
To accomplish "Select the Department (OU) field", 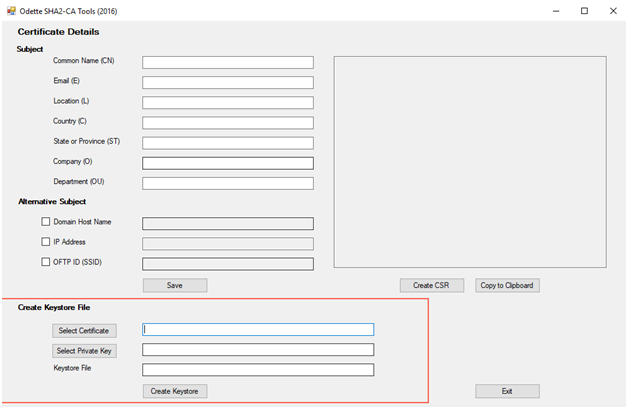I will click(x=228, y=183).
